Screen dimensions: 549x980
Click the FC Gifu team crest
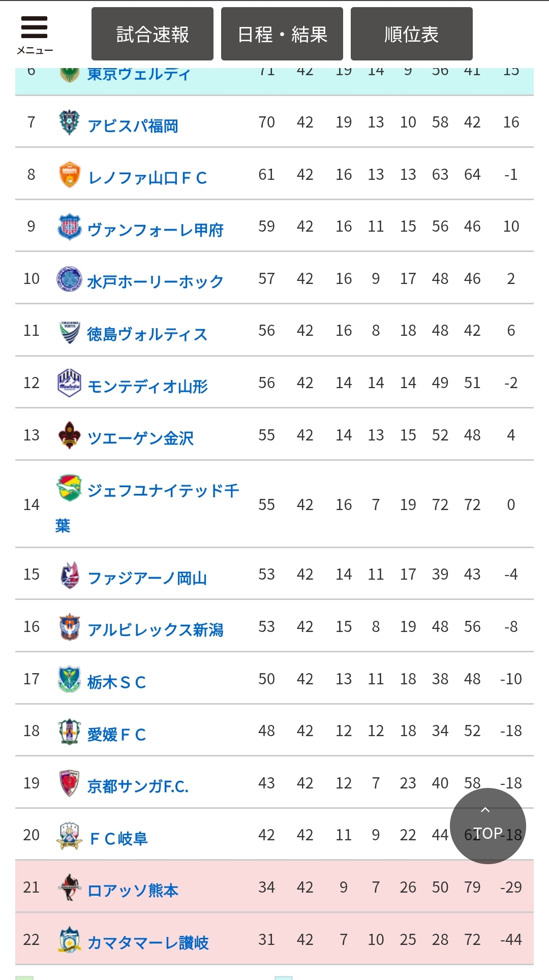point(69,836)
